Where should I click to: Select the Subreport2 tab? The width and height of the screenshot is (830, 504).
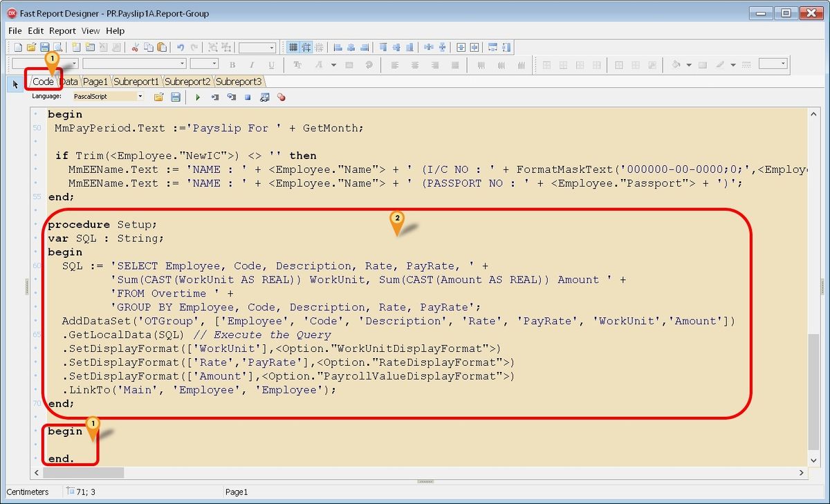pyautogui.click(x=187, y=81)
